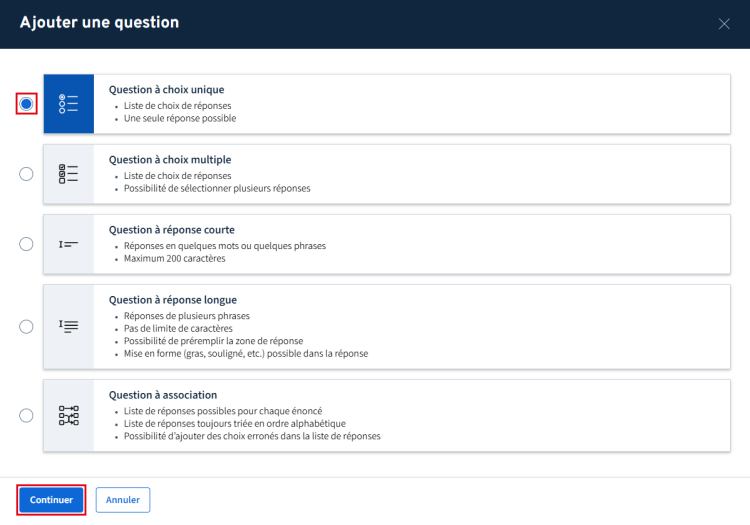Click the 'Question à choix unique' title
The width and height of the screenshot is (750, 525).
click(x=166, y=89)
